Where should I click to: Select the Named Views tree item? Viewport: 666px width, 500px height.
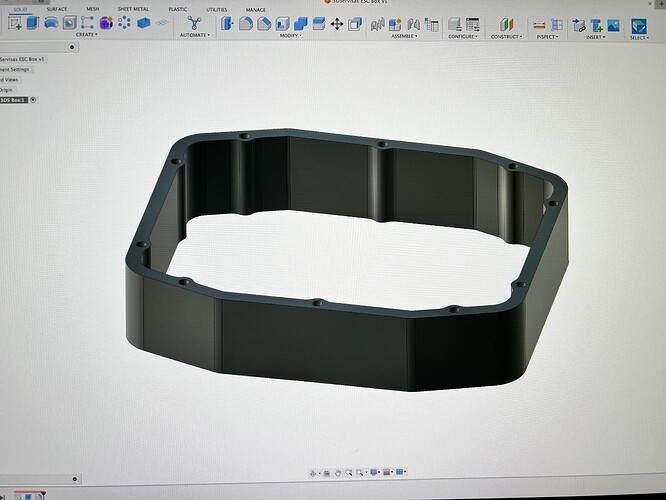click(x=9, y=79)
